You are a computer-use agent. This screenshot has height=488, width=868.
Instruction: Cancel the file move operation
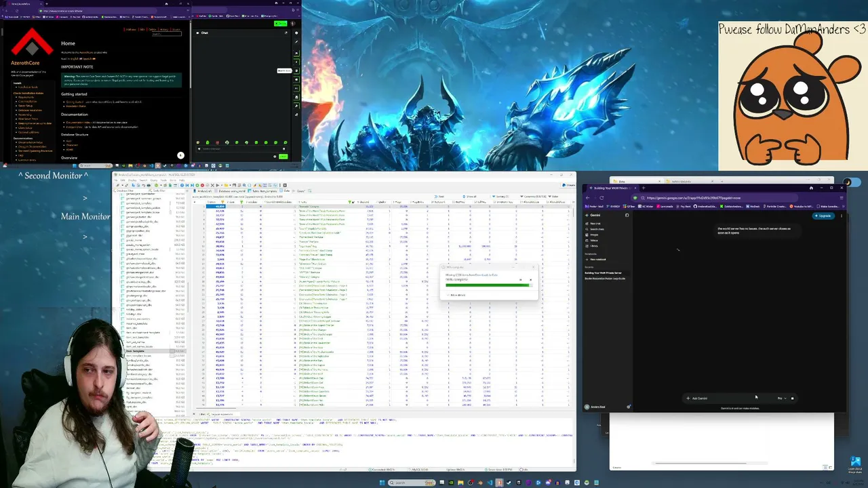[x=530, y=279]
